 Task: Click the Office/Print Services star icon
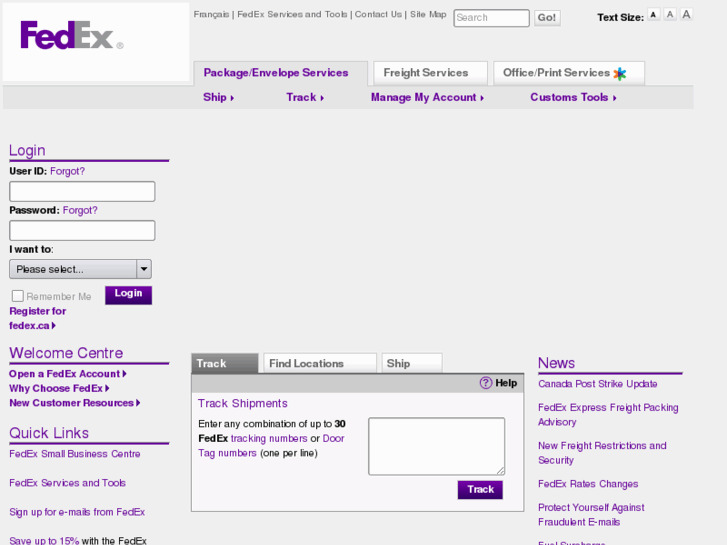(x=620, y=73)
